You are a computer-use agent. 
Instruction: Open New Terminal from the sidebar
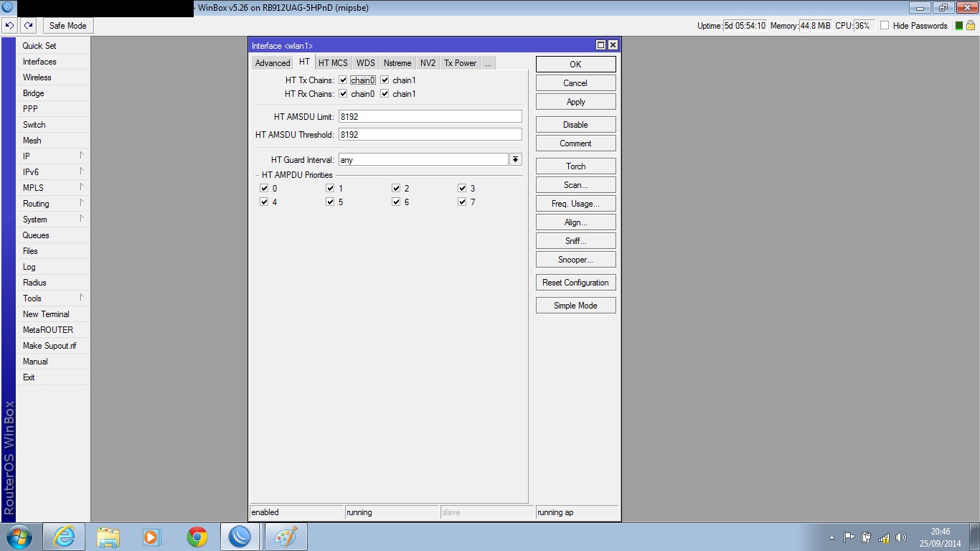54,314
